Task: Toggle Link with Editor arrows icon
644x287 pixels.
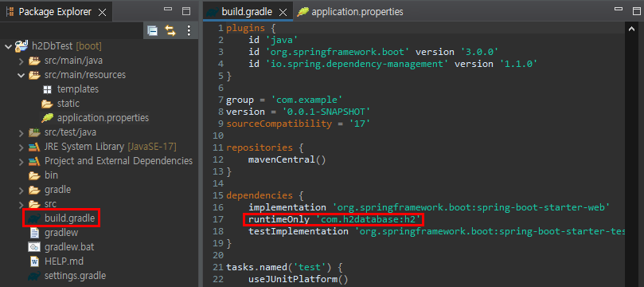Action: coord(170,30)
